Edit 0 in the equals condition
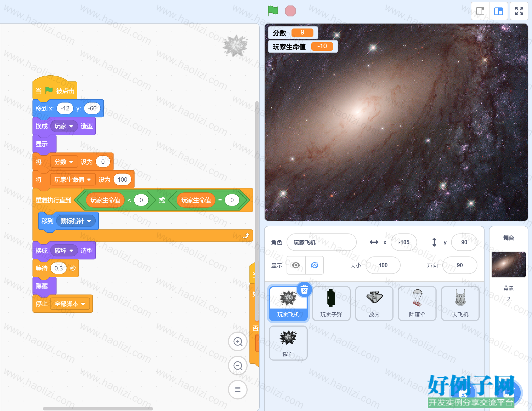The image size is (532, 411). point(232,200)
